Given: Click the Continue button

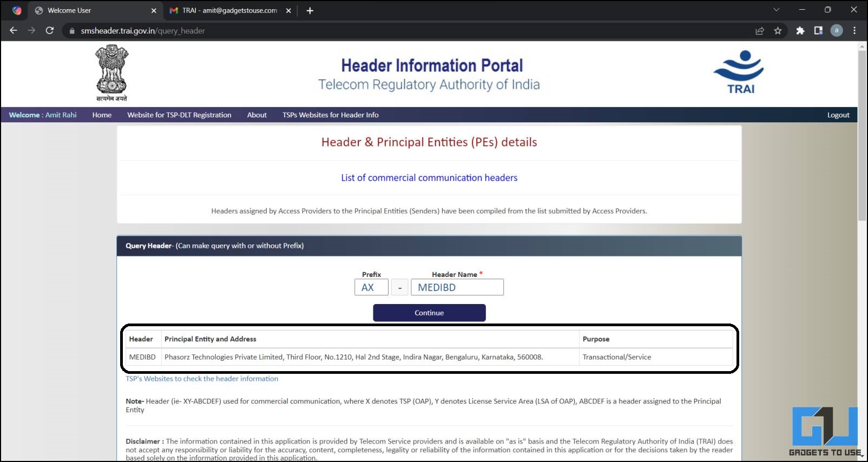Looking at the screenshot, I should pyautogui.click(x=429, y=313).
